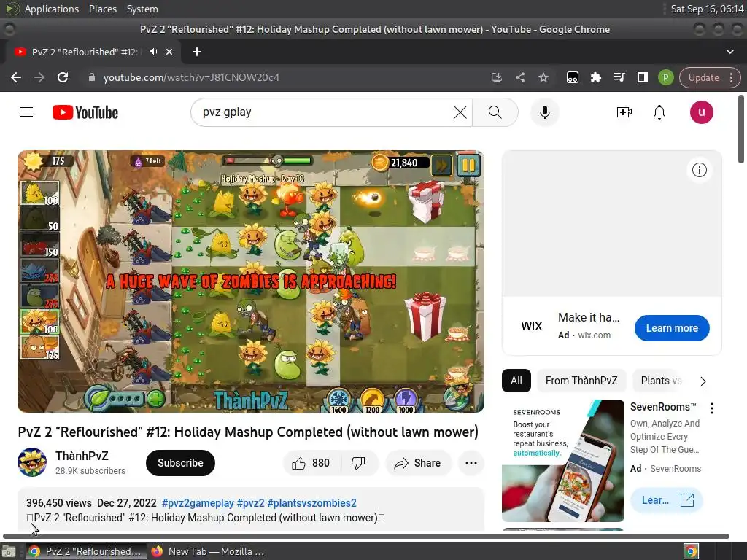
Task: Open the ThànhPvZ channel name link
Action: pos(82,456)
